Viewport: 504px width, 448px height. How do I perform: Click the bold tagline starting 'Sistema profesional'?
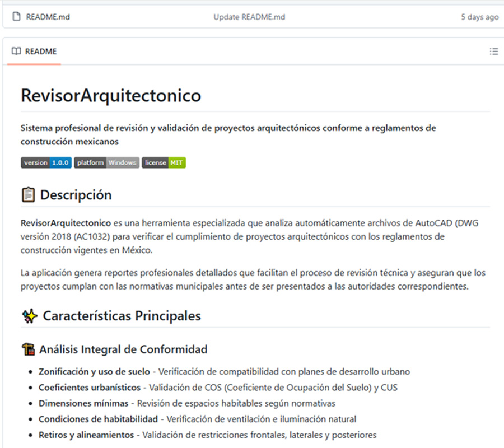tap(228, 134)
